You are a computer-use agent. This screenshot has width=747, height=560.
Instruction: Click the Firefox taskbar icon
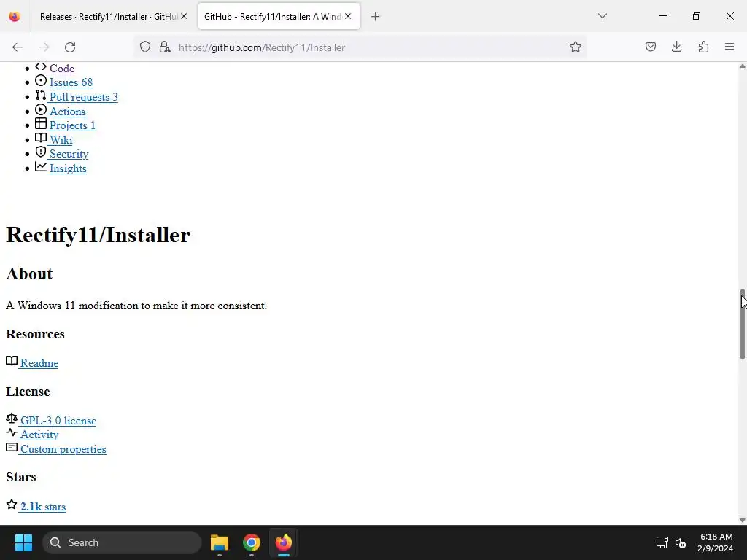284,542
